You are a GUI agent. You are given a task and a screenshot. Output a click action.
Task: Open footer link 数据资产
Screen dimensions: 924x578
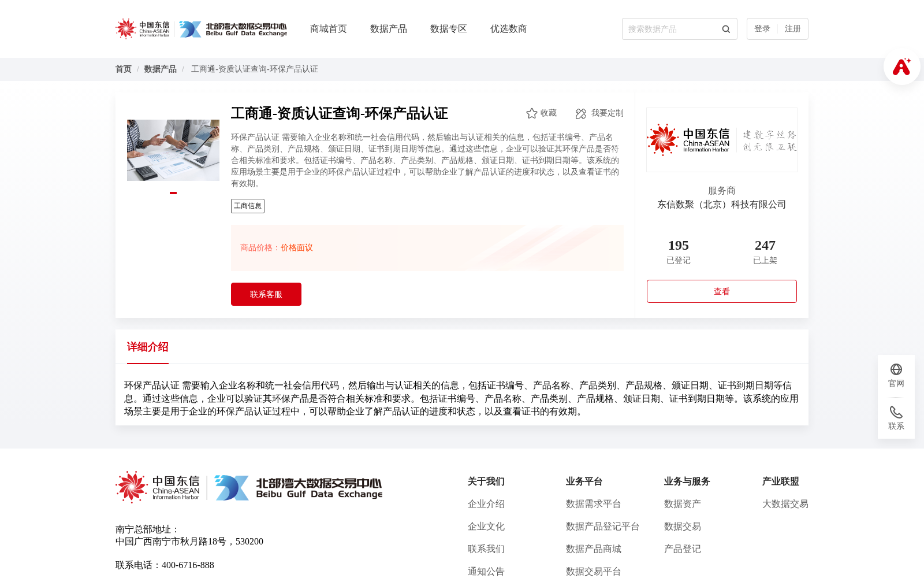[x=683, y=504]
